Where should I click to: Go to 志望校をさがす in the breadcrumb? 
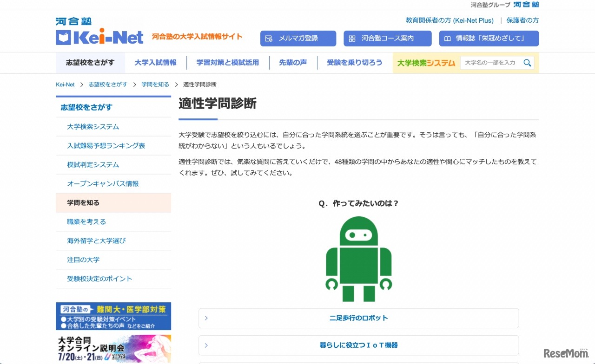coord(108,84)
